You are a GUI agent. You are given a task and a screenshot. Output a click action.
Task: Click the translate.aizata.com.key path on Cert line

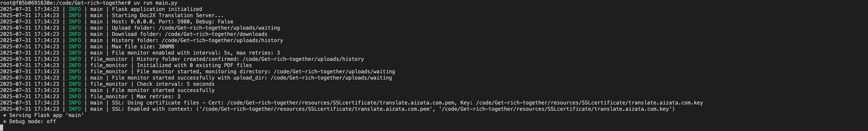point(589,103)
